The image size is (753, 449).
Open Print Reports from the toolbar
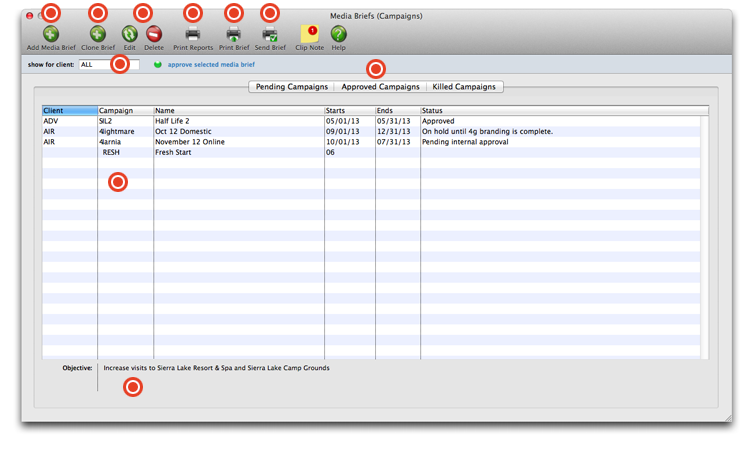(x=193, y=33)
